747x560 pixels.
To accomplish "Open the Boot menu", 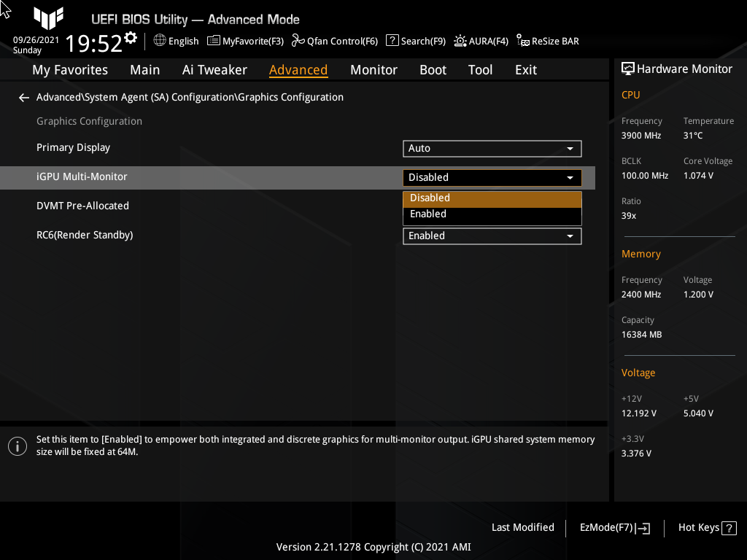I will 433,69.
